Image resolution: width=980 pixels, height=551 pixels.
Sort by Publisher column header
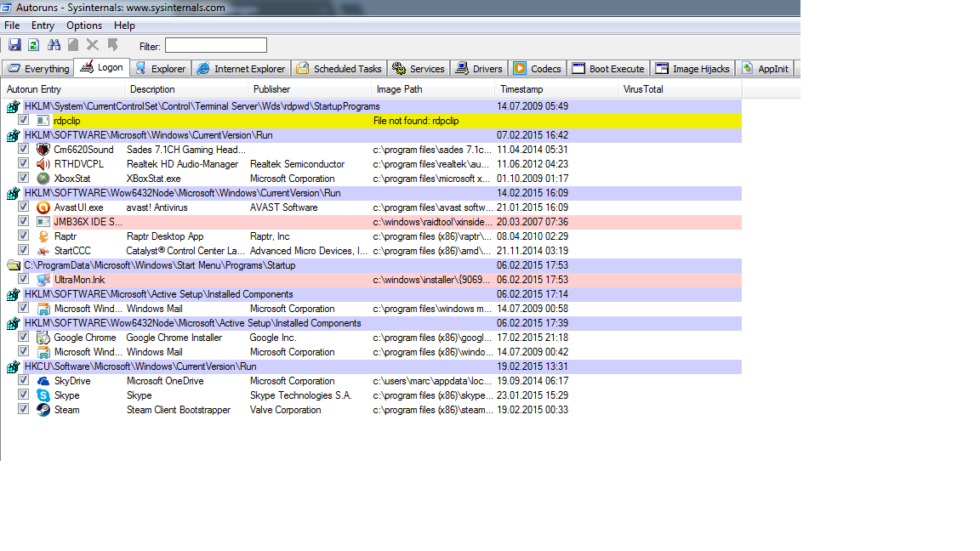pyautogui.click(x=310, y=89)
